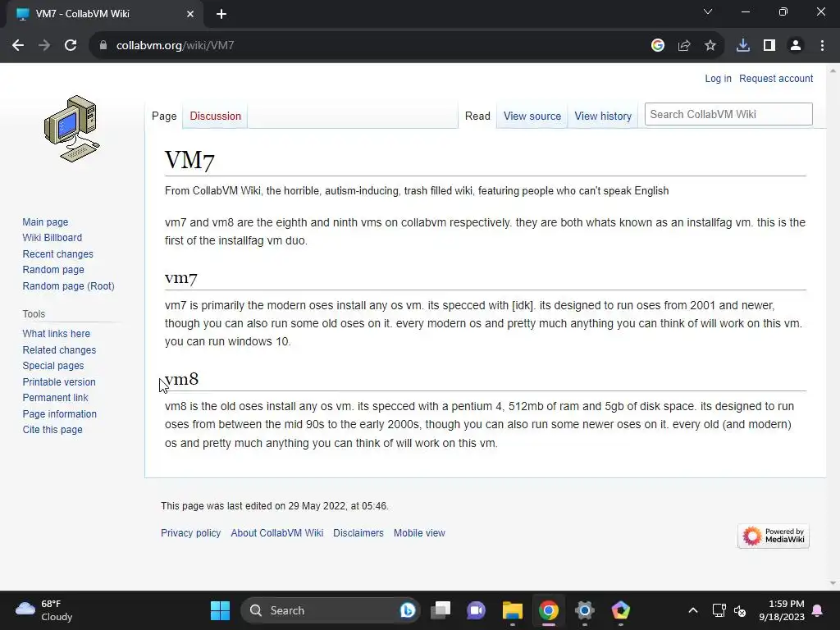Open the notifications bell icon
840x630 pixels.
[x=818, y=610]
